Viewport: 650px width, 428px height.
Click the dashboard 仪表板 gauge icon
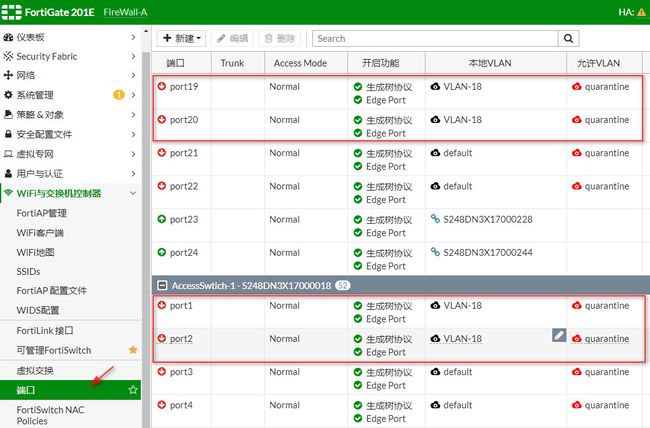click(8, 37)
